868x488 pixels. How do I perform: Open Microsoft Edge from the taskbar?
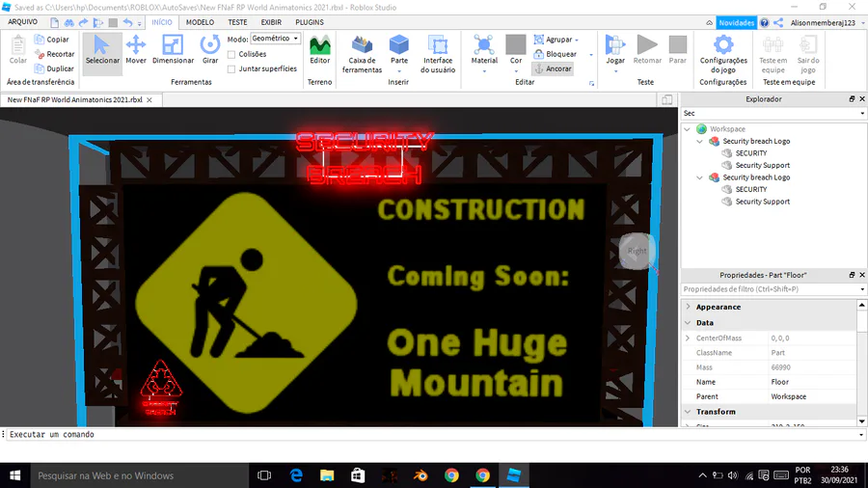coord(296,475)
